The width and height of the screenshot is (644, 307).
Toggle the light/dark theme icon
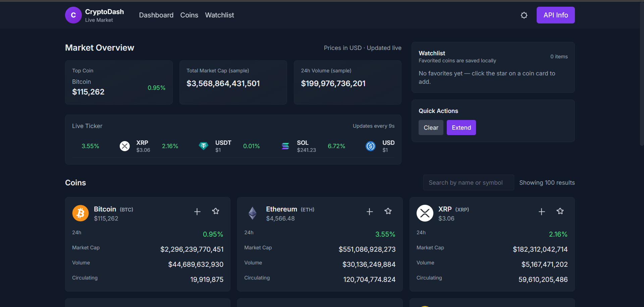pos(524,15)
